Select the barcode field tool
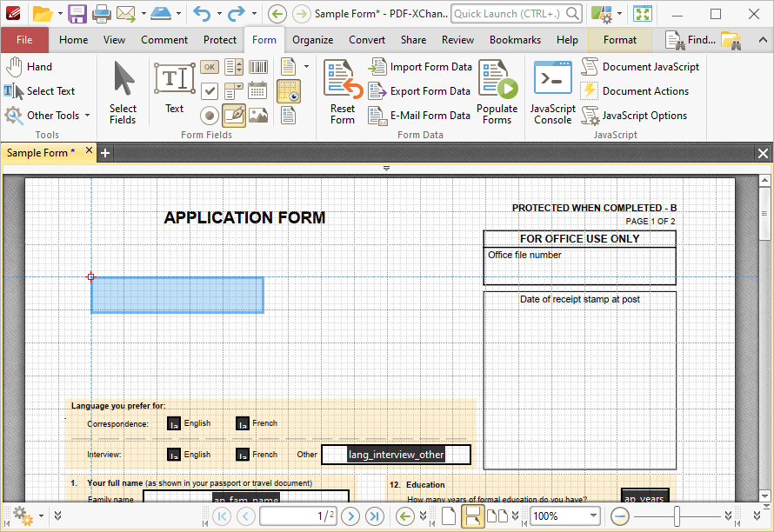 pos(258,67)
